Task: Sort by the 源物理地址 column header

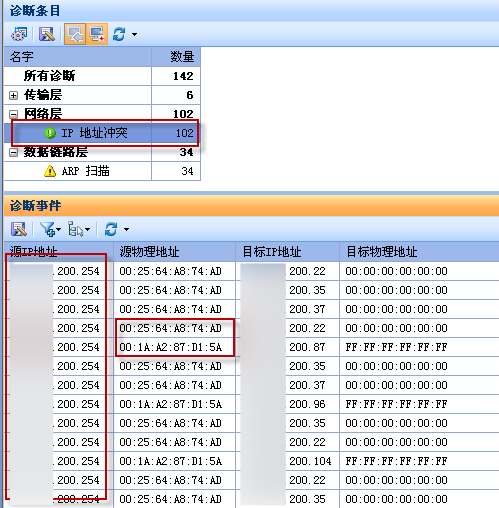Action: point(174,252)
